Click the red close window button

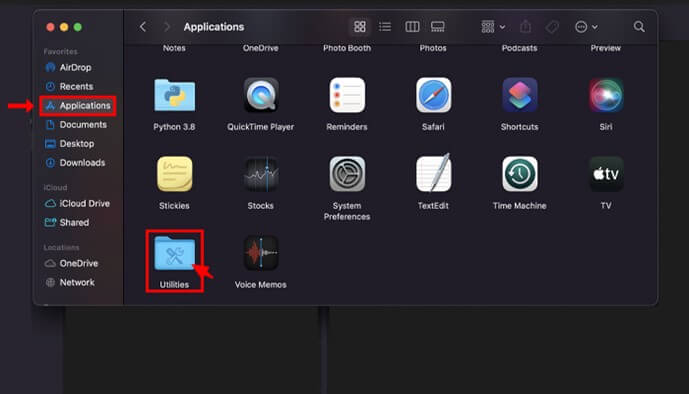[x=51, y=27]
